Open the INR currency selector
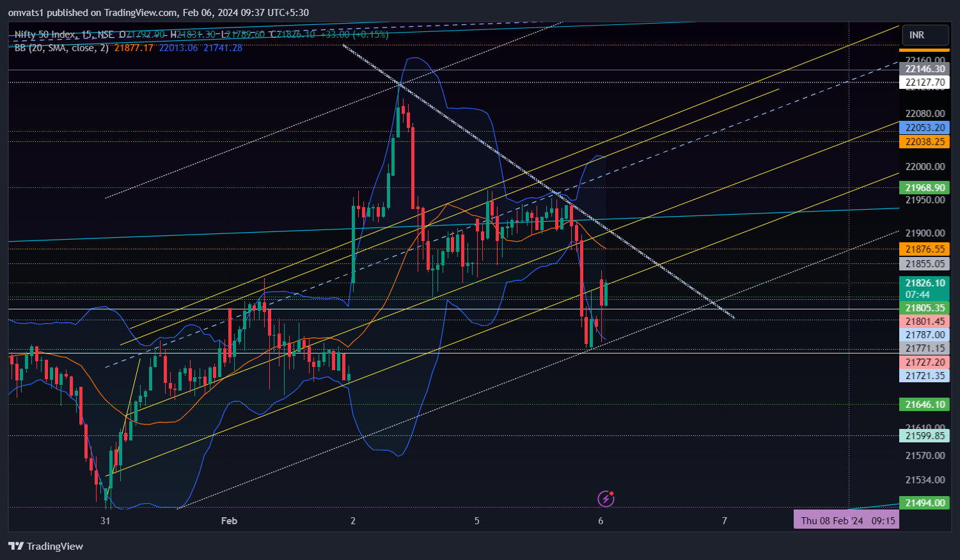The image size is (960, 560). coord(924,35)
